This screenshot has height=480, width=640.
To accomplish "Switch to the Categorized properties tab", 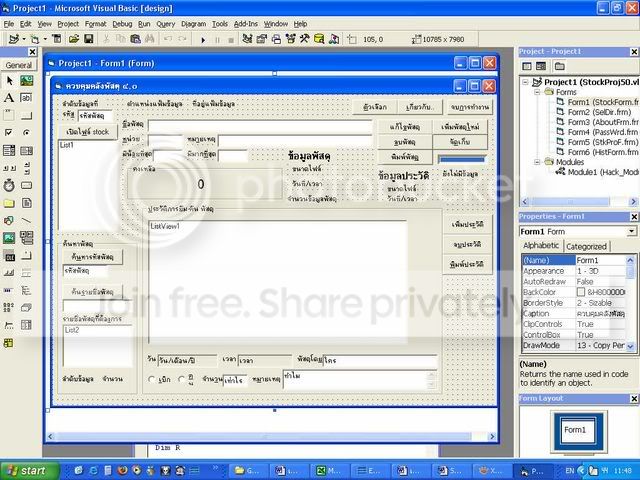I will click(x=586, y=247).
